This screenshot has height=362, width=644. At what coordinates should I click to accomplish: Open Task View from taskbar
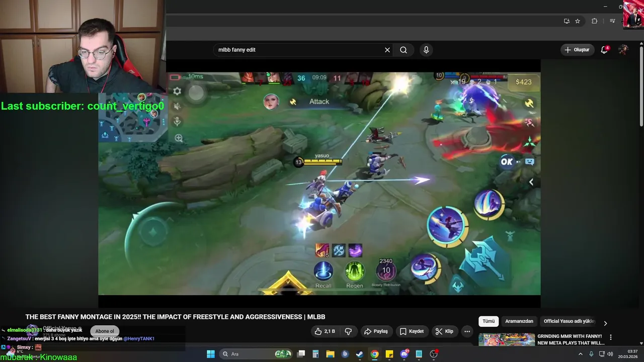[x=301, y=354]
